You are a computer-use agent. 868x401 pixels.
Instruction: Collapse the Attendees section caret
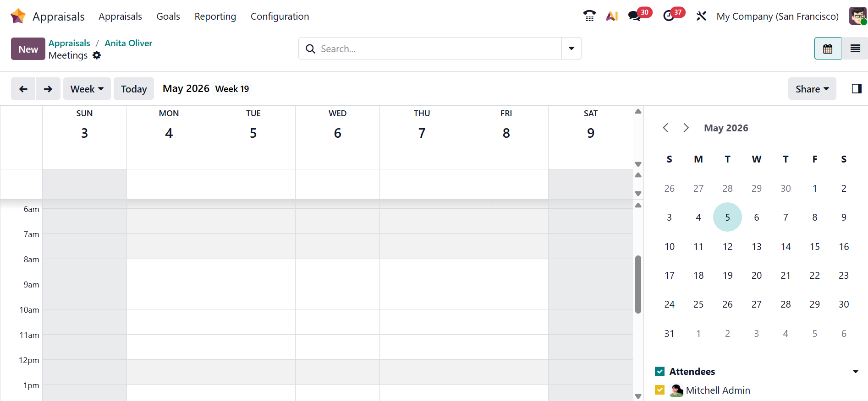[x=855, y=371]
